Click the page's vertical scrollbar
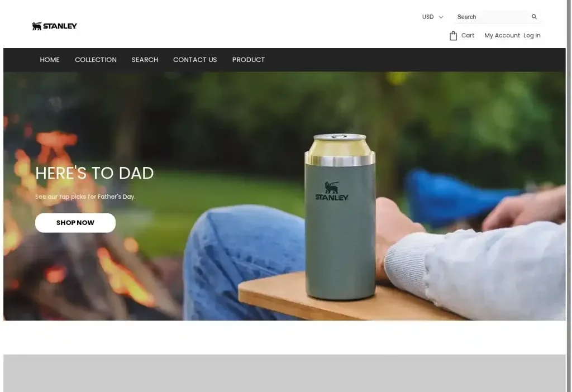Viewport: 572px width, 392px height. point(569,195)
